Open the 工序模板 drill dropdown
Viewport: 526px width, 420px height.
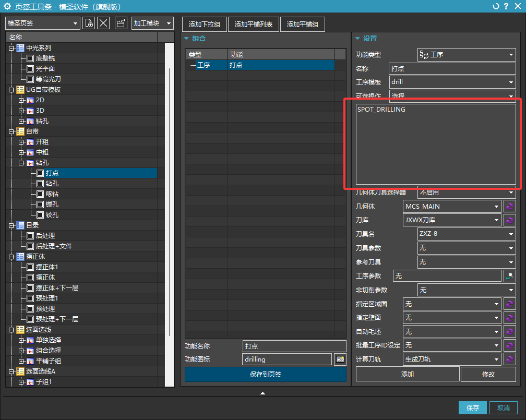pyautogui.click(x=452, y=82)
